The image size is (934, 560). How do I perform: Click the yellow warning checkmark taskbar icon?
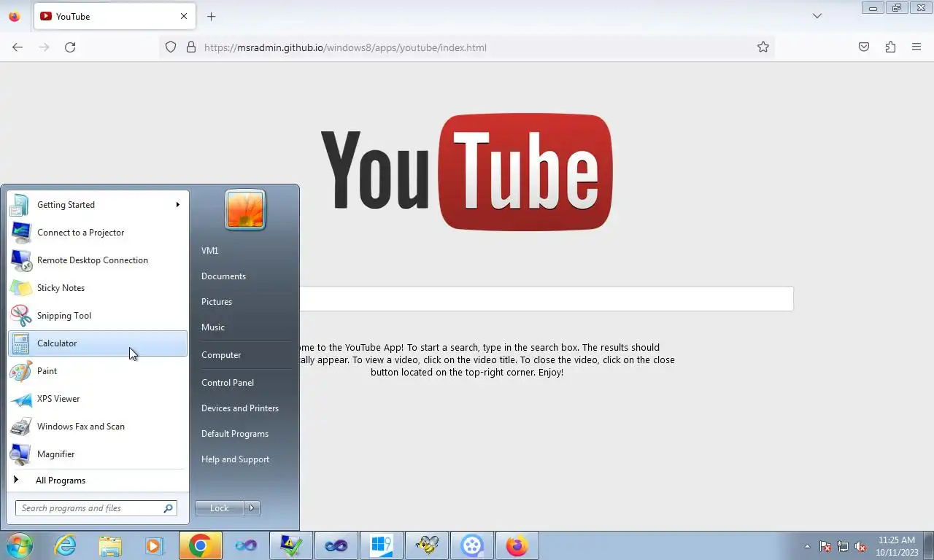coord(291,545)
